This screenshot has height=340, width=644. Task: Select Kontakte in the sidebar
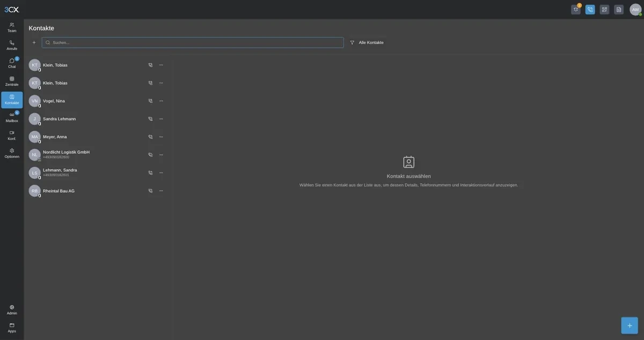click(x=12, y=100)
